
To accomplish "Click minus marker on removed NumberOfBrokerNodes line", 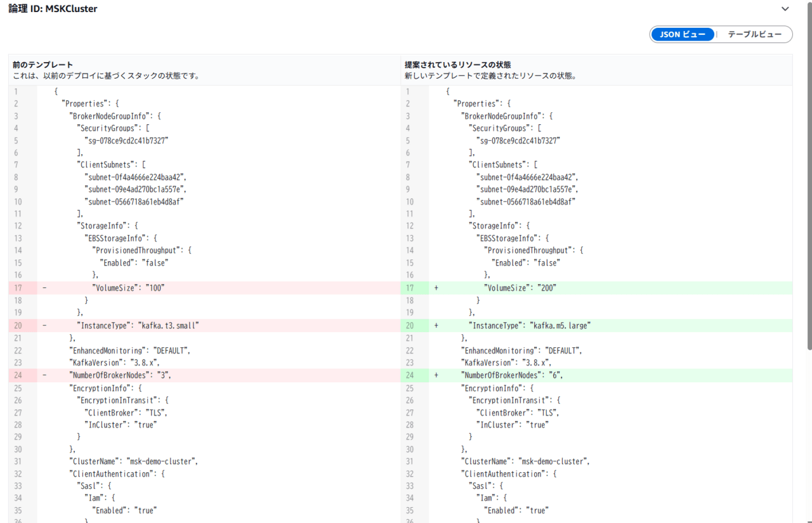I will [44, 375].
